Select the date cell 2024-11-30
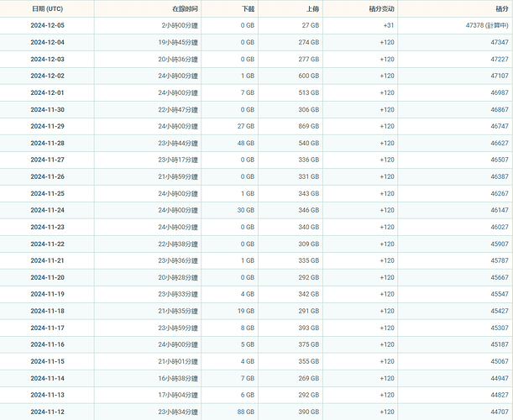Screen dimensions: 513x420 (x=48, y=110)
